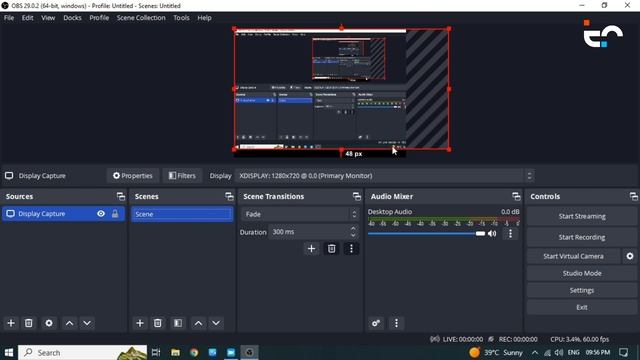Open OBS icon on taskbar

click(x=249, y=353)
